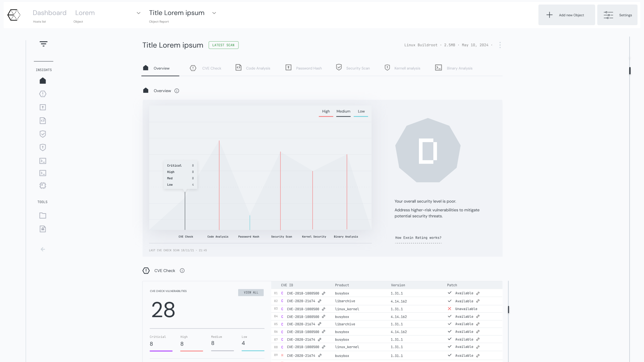Open CVE Check from sidebar hexagon alert icon
This screenshot has width=644, height=362.
[x=43, y=94]
